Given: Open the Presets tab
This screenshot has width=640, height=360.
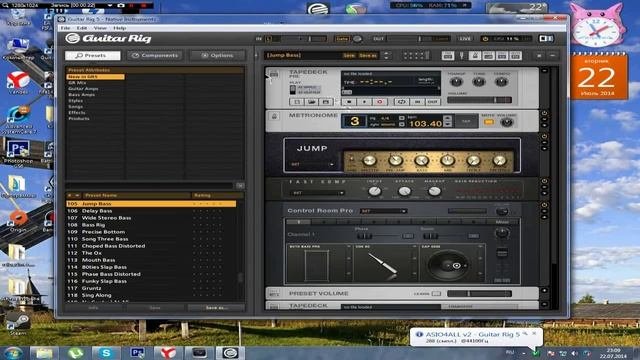Looking at the screenshot, I should coord(93,55).
